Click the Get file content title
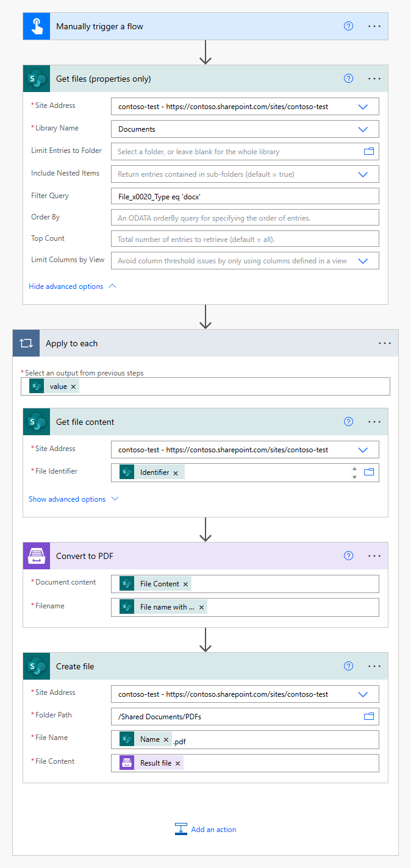Image resolution: width=411 pixels, height=868 pixels. pyautogui.click(x=85, y=422)
